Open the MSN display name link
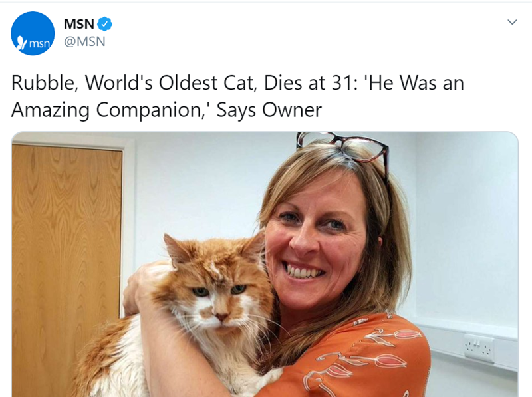This screenshot has height=397, width=532. 78,25
